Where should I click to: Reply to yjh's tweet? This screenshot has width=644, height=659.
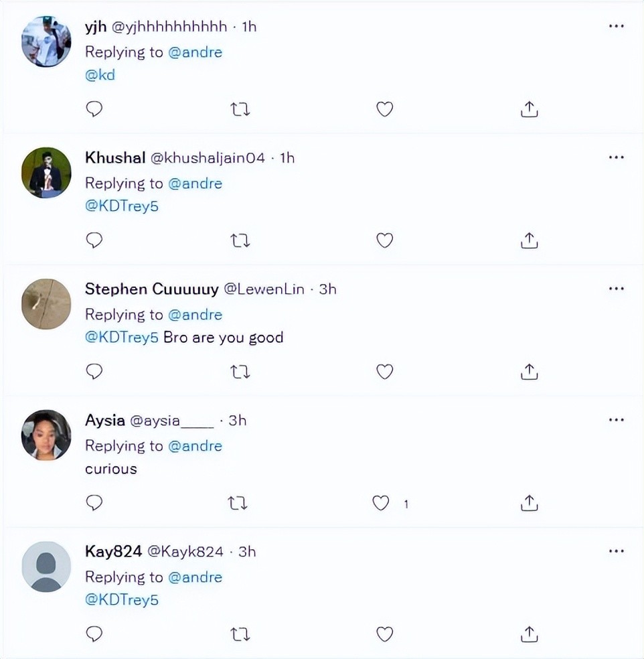(x=94, y=109)
